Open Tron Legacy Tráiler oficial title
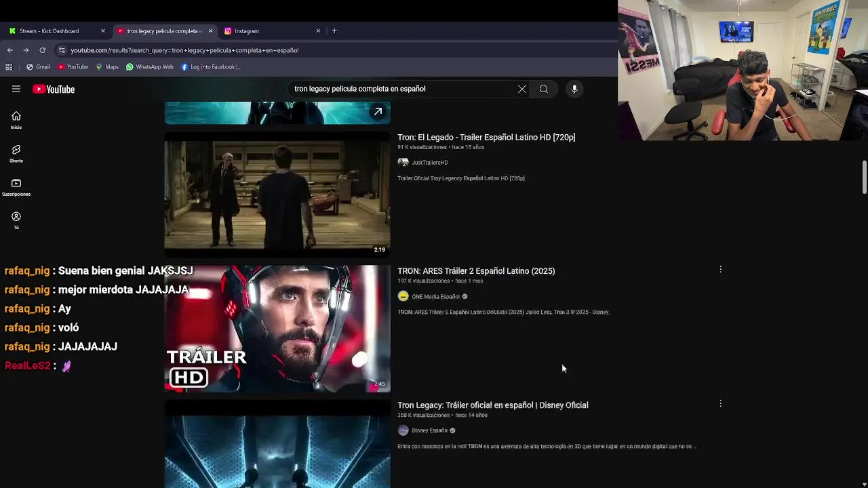868x488 pixels. pos(493,405)
